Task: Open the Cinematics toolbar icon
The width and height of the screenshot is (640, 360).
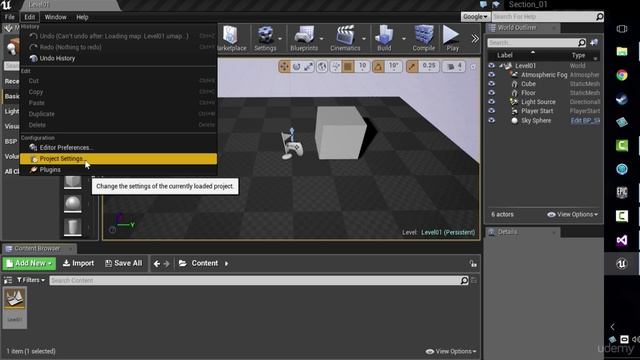Action: click(x=345, y=38)
